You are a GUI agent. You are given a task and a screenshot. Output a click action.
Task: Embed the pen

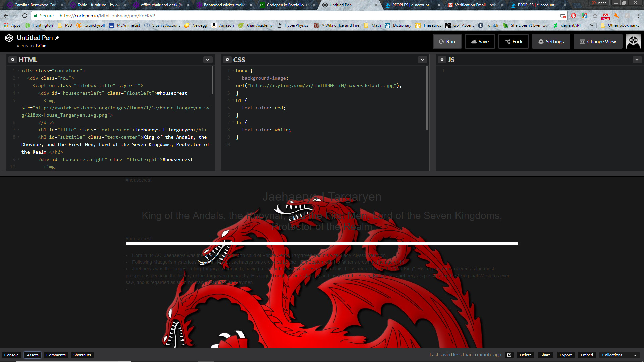587,355
